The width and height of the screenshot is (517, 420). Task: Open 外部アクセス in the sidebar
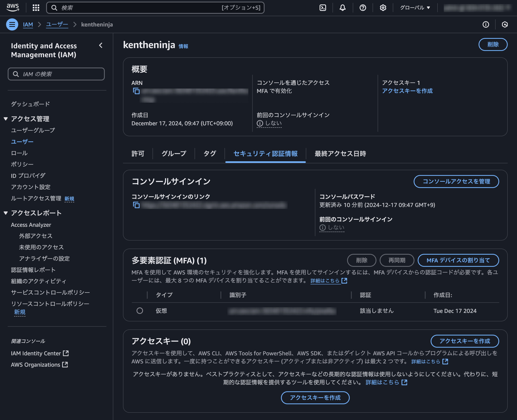pos(36,236)
